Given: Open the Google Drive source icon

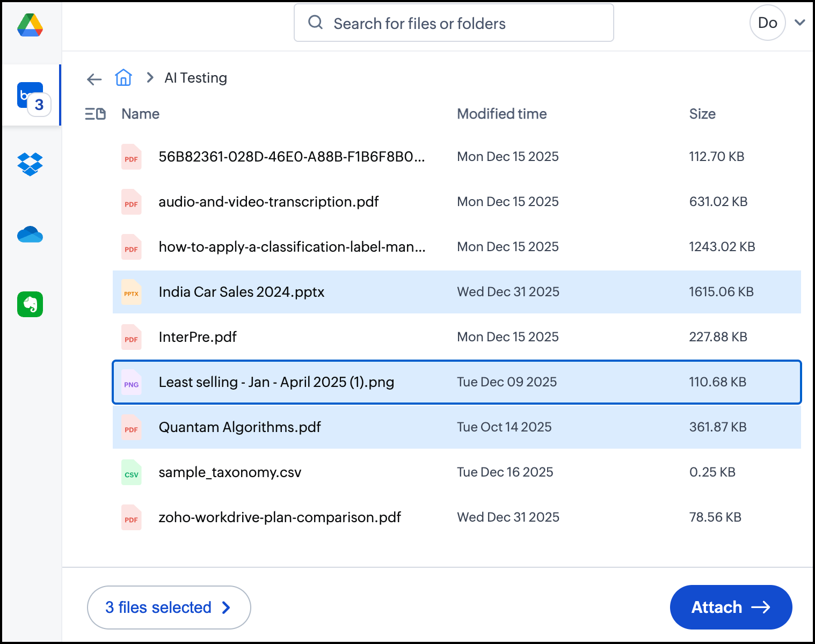Looking at the screenshot, I should [x=30, y=25].
